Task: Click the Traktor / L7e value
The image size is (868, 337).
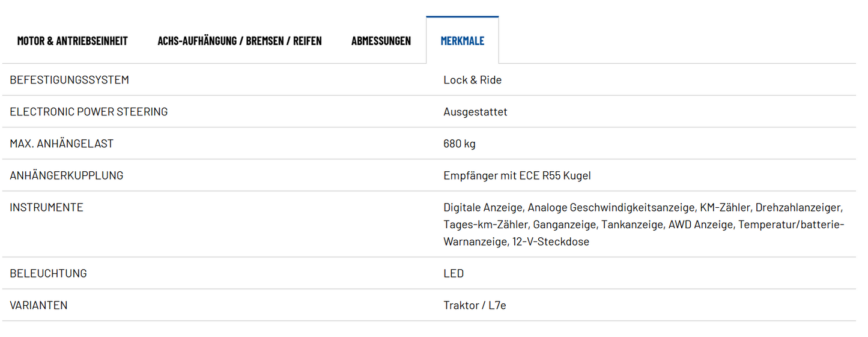Action: [x=475, y=305]
